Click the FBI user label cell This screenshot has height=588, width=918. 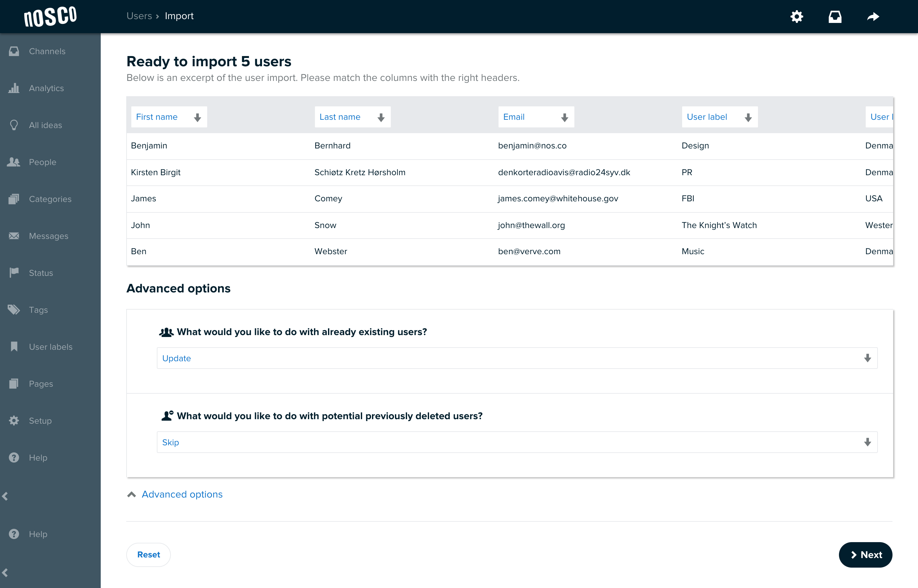[688, 198]
